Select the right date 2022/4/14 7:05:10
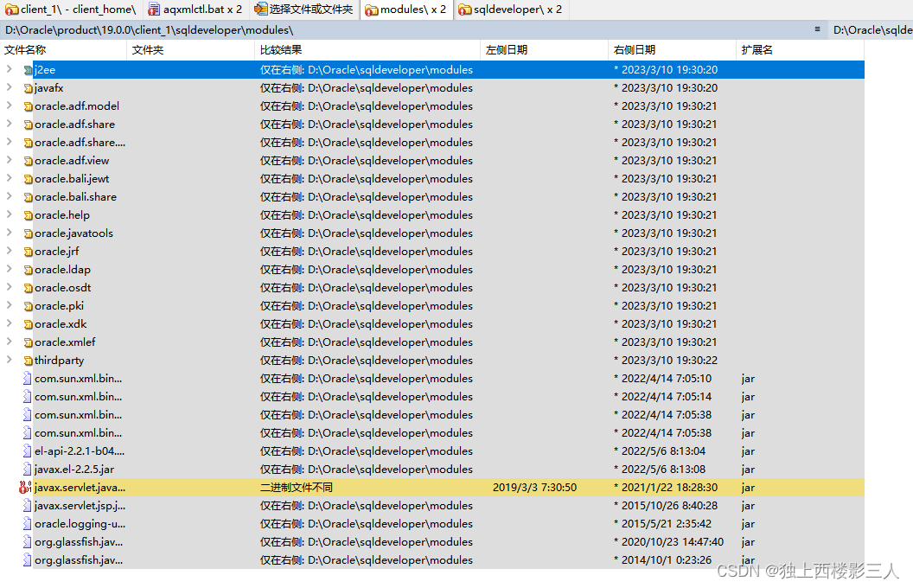 662,379
